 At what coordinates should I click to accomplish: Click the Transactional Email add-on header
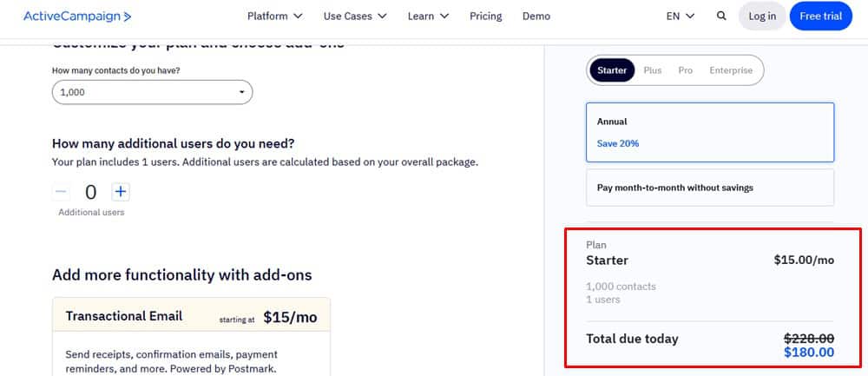pyautogui.click(x=192, y=315)
